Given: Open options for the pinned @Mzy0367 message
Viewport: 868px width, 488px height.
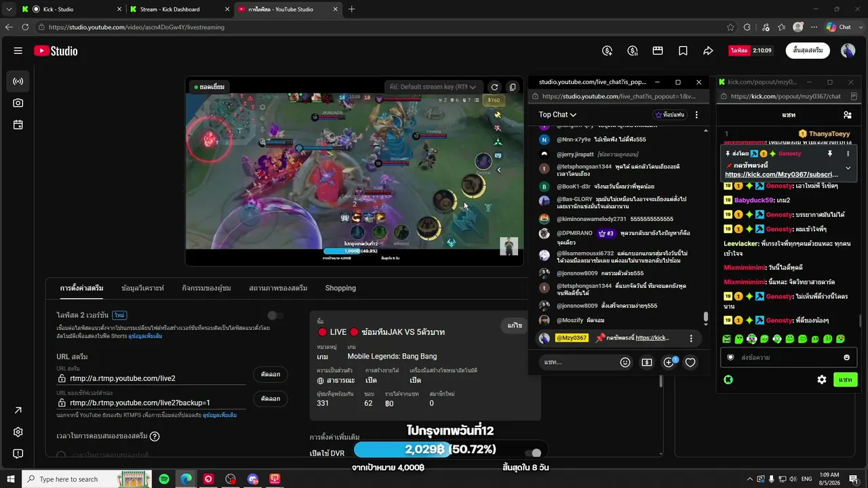Looking at the screenshot, I should pos(691,338).
